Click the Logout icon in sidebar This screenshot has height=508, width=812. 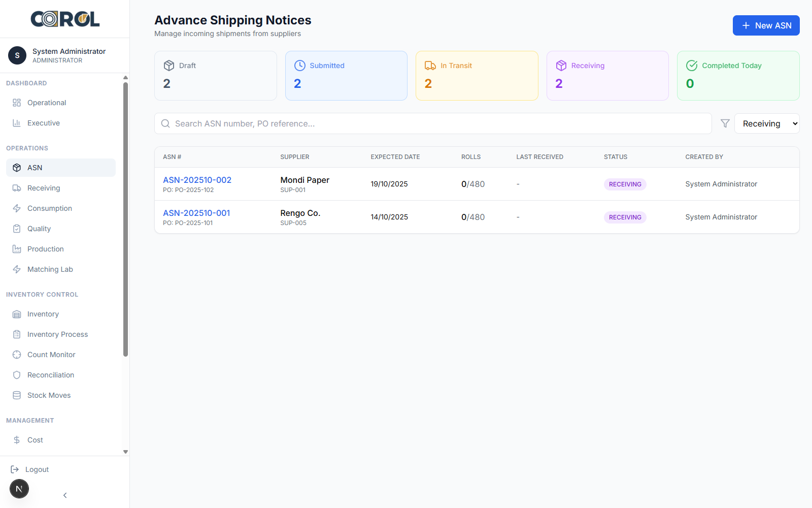point(15,469)
